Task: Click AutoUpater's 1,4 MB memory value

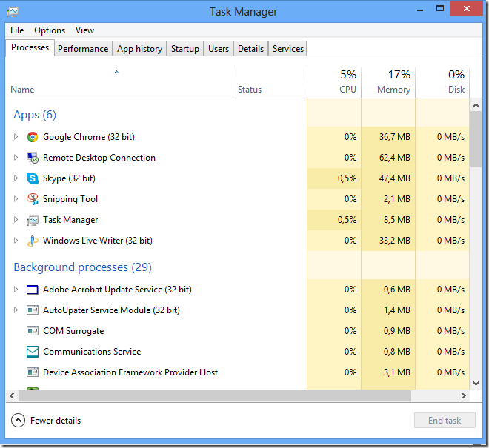Action: (x=396, y=310)
